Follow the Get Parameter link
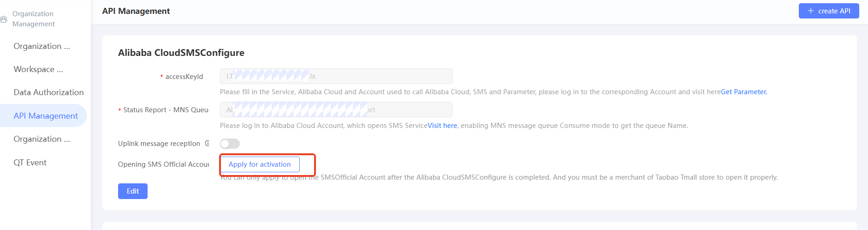The width and height of the screenshot is (868, 230). click(x=744, y=92)
